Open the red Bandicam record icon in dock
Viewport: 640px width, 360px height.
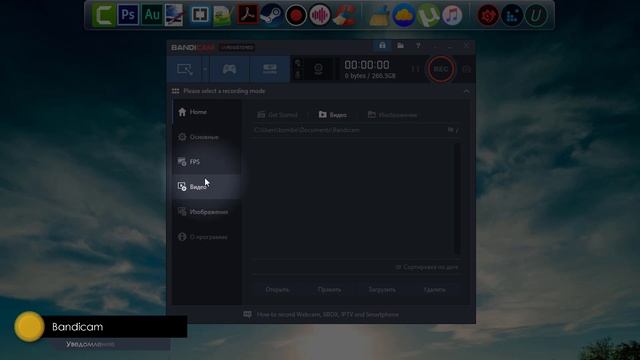tap(296, 16)
